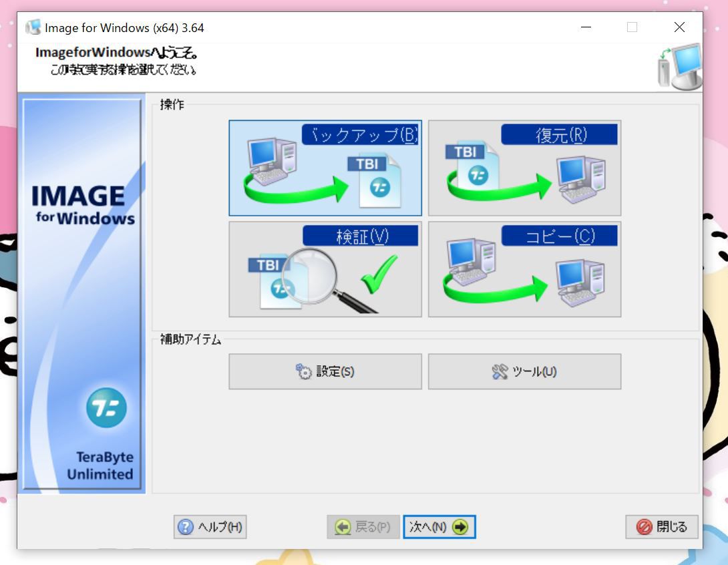728x565 pixels.
Task: Click the Close (閉じる) button
Action: [x=662, y=527]
